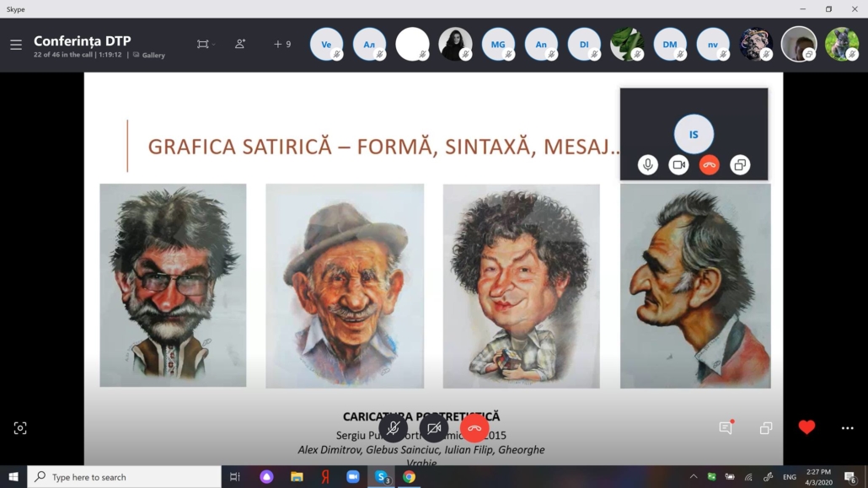Open the hamburger menu in Skype
This screenshot has height=488, width=868.
pyautogui.click(x=16, y=45)
